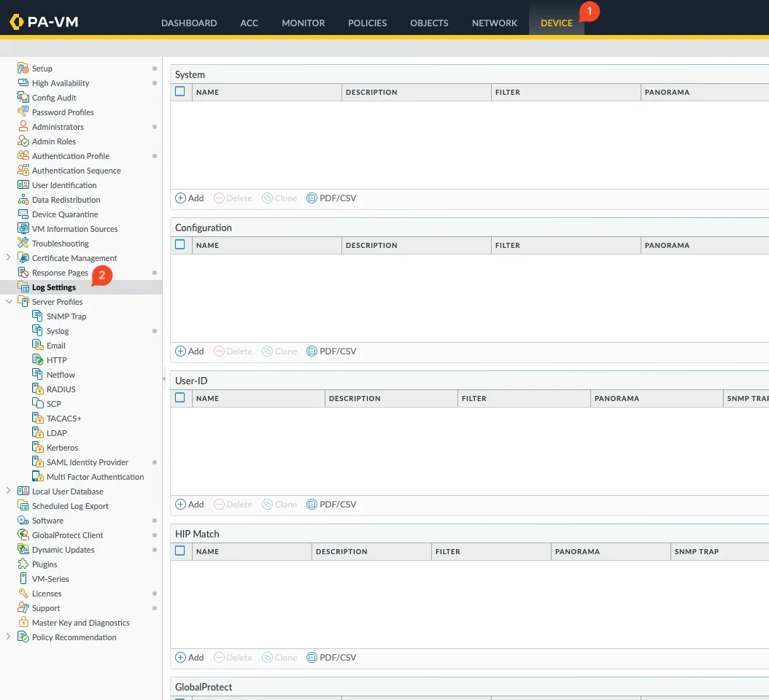Viewport: 769px width, 700px height.
Task: Click the Troubleshooting tools icon
Action: pos(23,244)
